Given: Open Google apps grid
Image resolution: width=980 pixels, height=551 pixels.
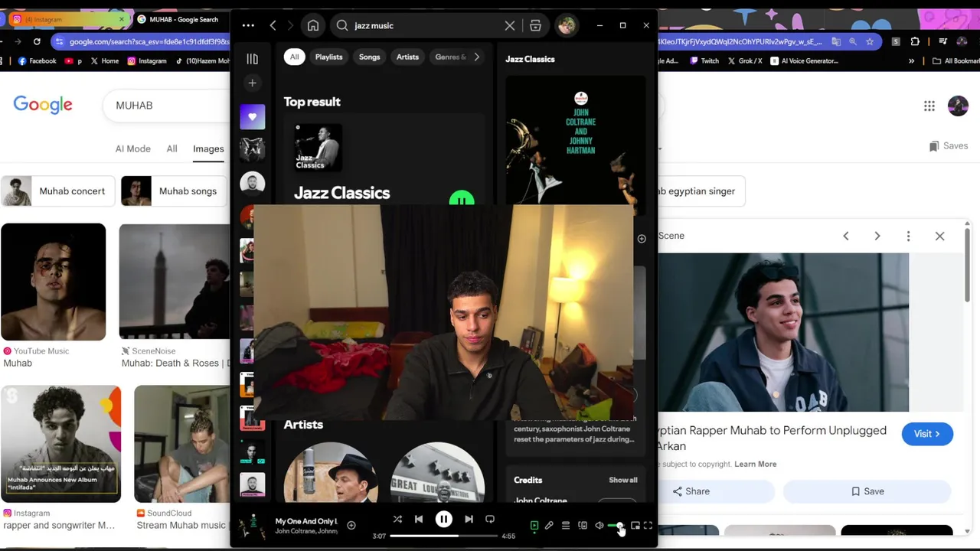Looking at the screenshot, I should 929,106.
